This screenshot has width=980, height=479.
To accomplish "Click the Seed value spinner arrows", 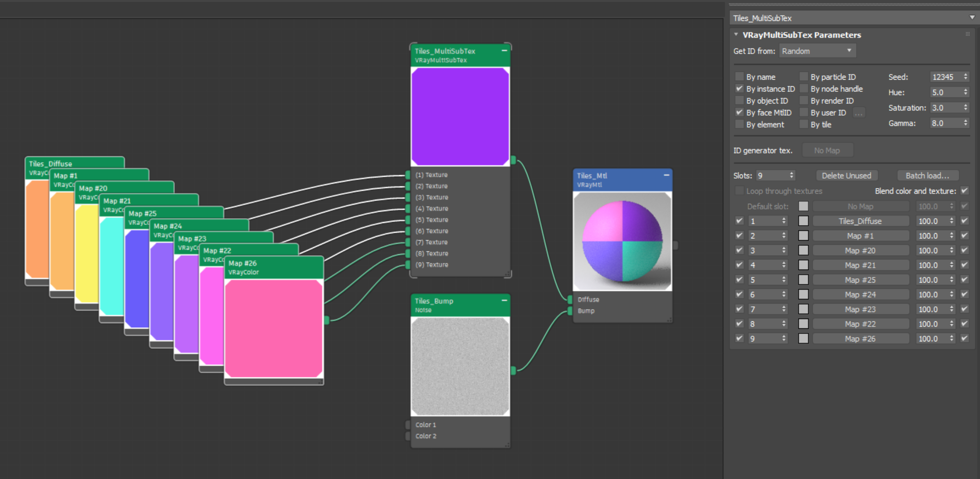I will pos(966,76).
